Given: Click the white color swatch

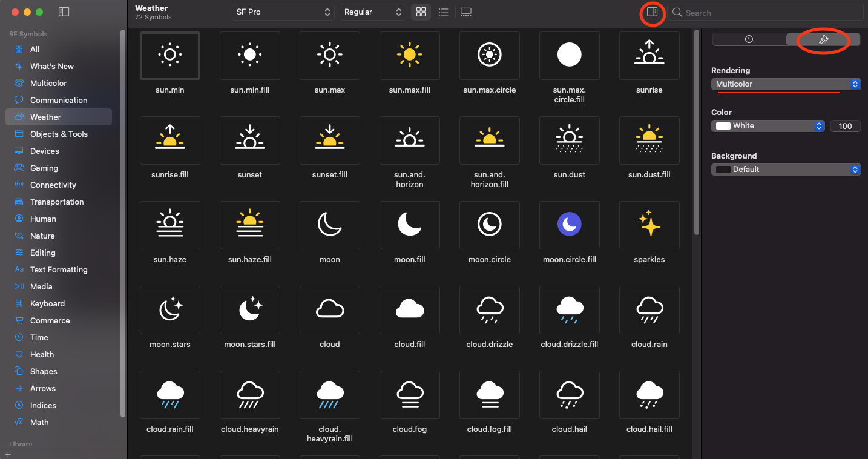Looking at the screenshot, I should coord(723,126).
